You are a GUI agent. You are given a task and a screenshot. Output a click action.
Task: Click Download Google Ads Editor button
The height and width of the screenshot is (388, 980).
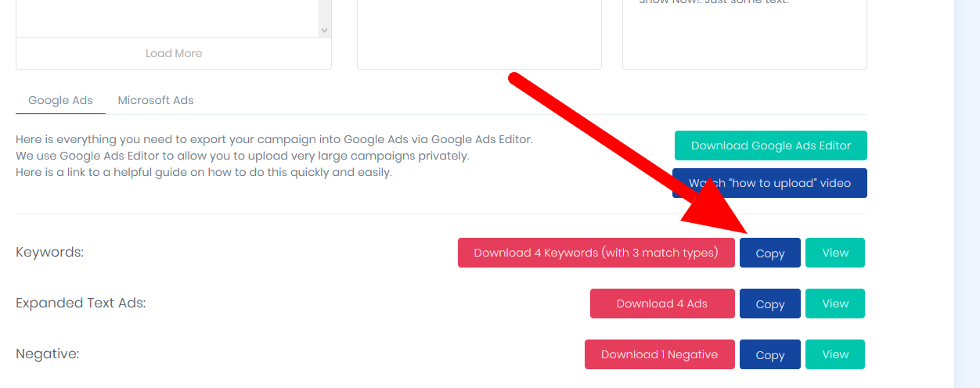click(771, 145)
